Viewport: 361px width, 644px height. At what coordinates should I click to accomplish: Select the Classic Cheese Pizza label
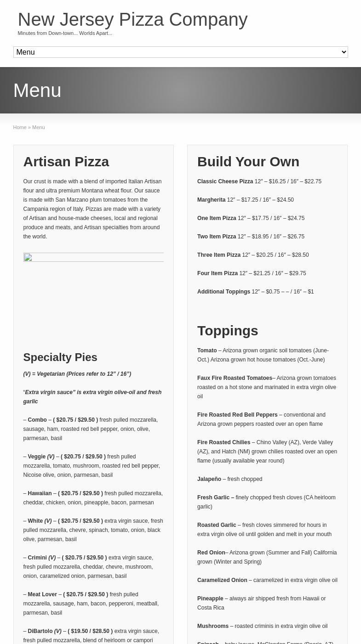click(225, 181)
